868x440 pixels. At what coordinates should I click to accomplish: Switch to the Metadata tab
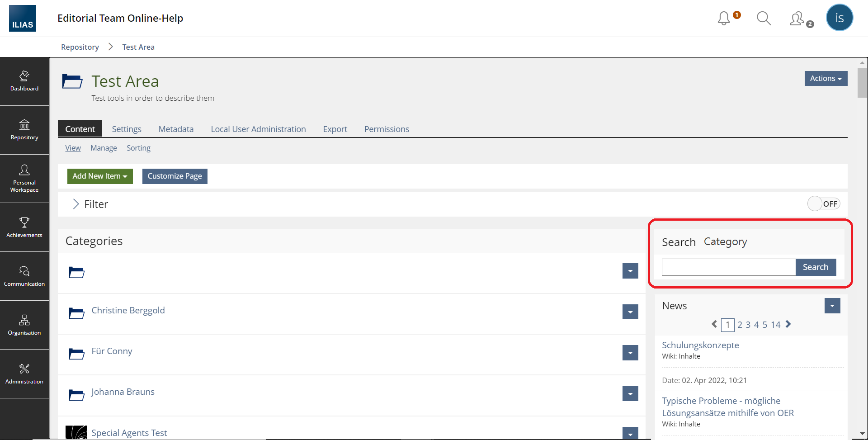pyautogui.click(x=176, y=129)
